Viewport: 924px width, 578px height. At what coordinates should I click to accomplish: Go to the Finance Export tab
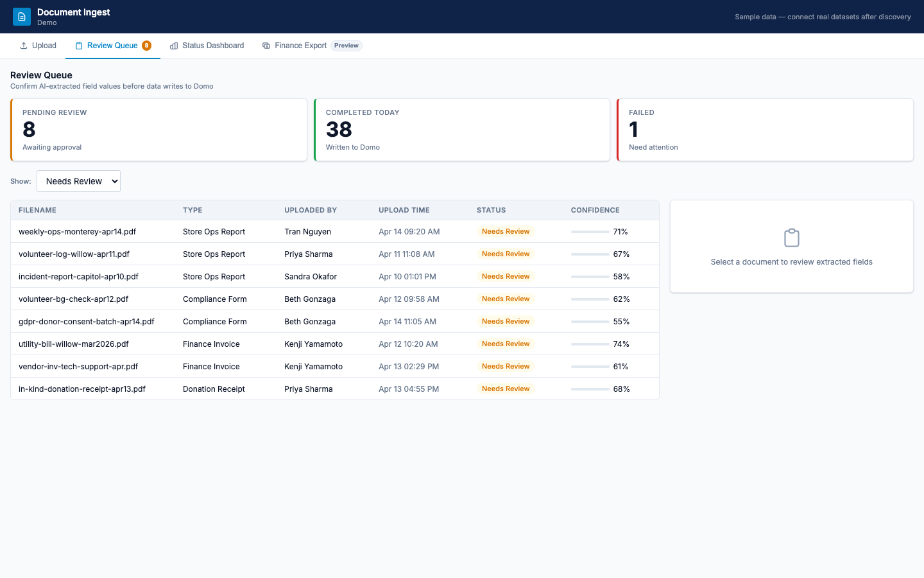pyautogui.click(x=312, y=46)
